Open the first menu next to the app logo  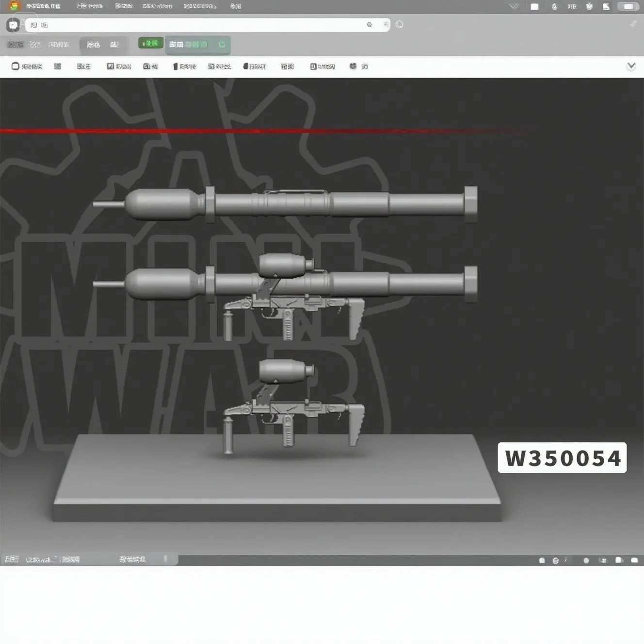click(43, 6)
